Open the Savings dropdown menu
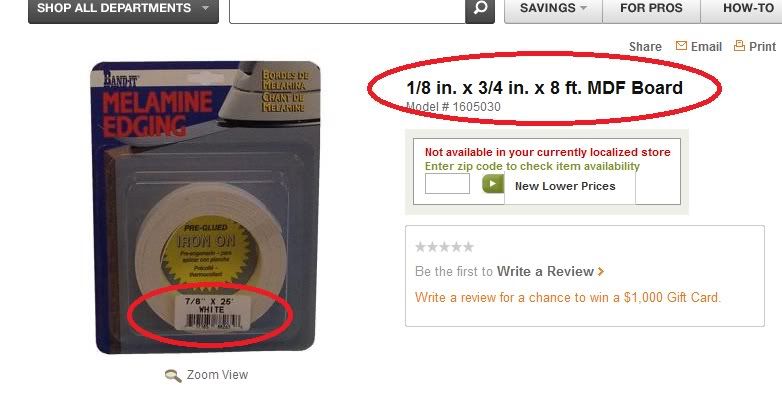782x407 pixels. click(553, 9)
